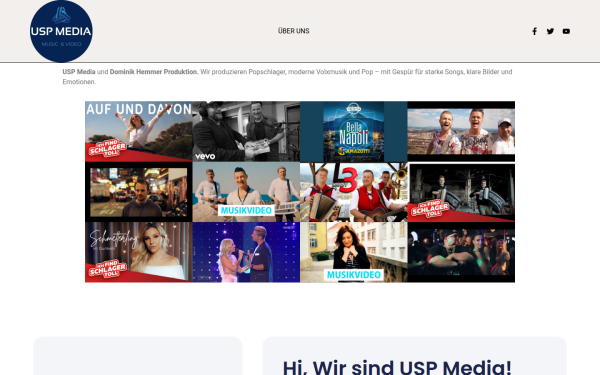Open the beach trio MUSIKVIDEO thumbnail

click(246, 192)
